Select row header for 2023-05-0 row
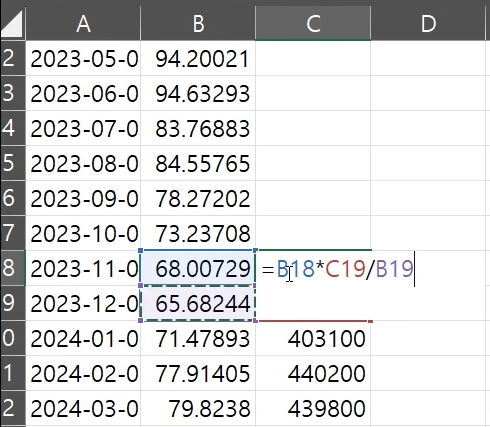 pos(12,58)
